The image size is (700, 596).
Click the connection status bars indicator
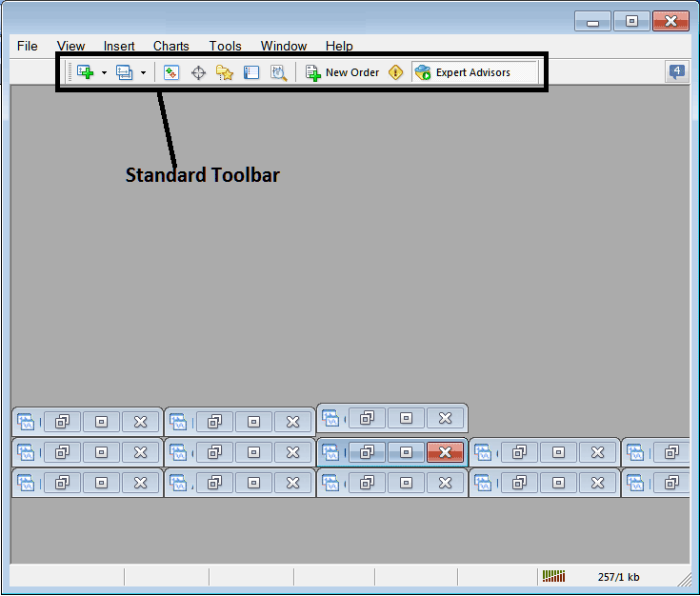point(553,576)
